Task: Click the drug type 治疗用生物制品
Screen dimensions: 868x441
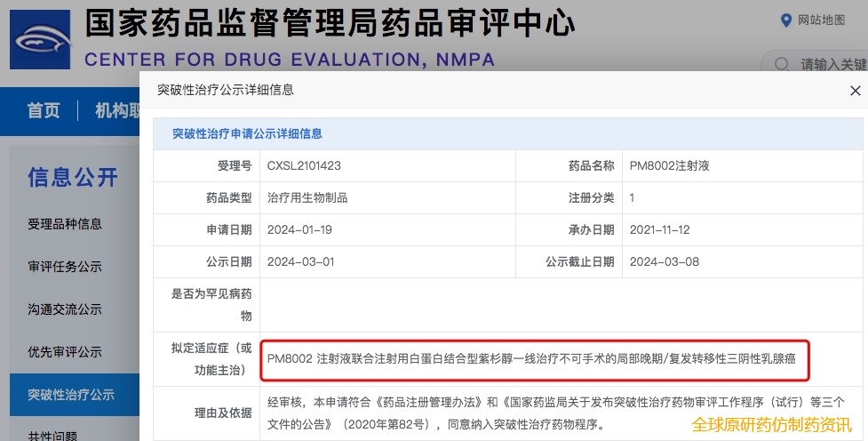Action: 307,197
